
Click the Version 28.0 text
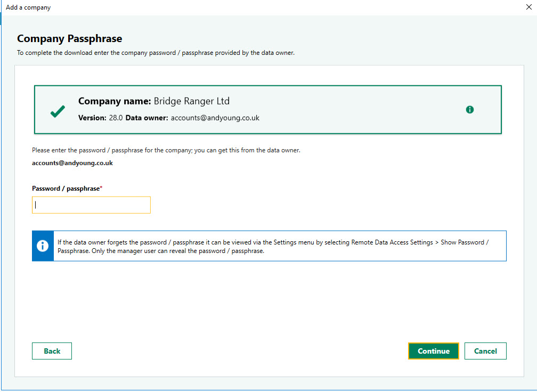100,118
